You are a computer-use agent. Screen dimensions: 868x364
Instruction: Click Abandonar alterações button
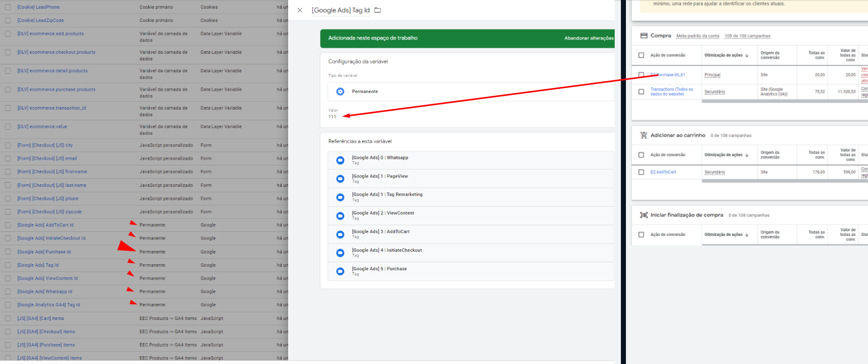[589, 38]
